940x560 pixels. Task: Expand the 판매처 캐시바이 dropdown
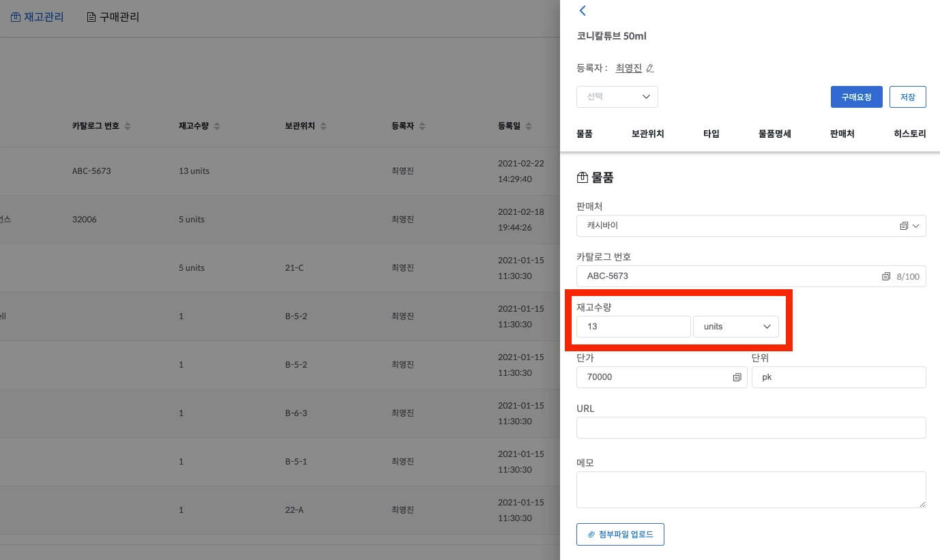(x=915, y=226)
